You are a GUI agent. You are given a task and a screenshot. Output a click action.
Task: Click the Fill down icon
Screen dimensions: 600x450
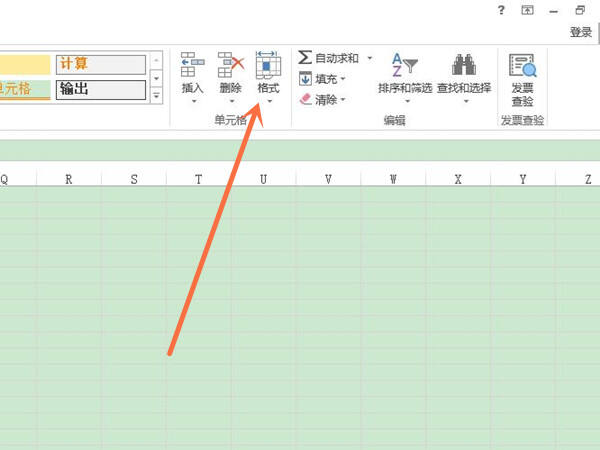pyautogui.click(x=305, y=78)
